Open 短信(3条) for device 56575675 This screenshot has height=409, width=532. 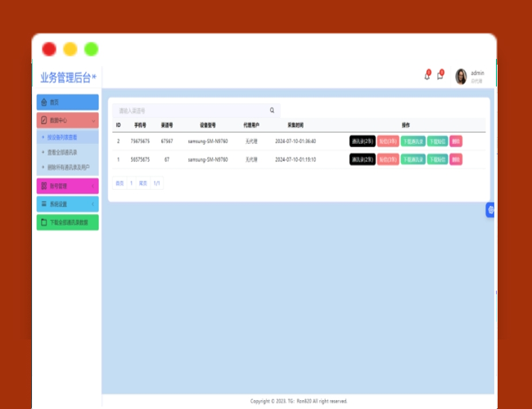point(388,160)
